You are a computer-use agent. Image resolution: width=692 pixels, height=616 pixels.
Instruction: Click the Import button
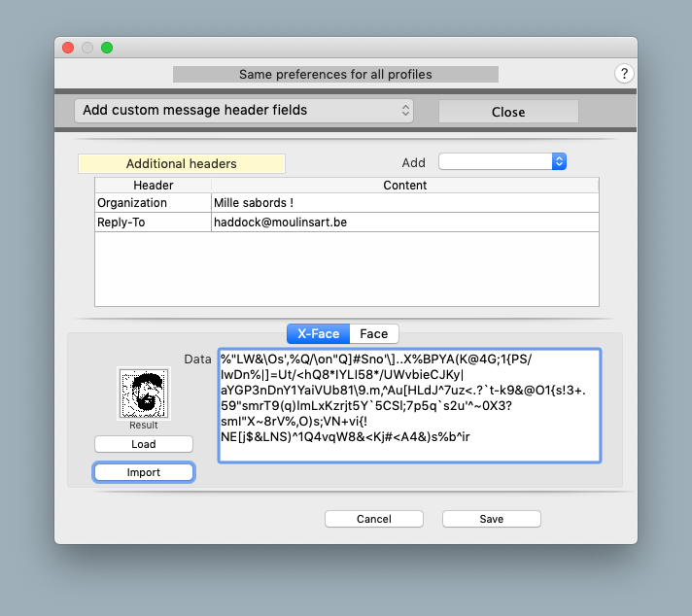tap(143, 472)
